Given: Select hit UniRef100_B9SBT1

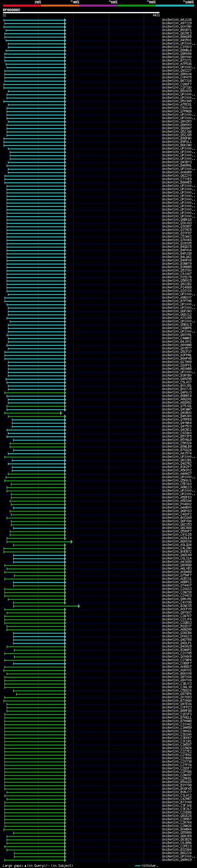Looking at the screenshot, I should coord(177,30).
